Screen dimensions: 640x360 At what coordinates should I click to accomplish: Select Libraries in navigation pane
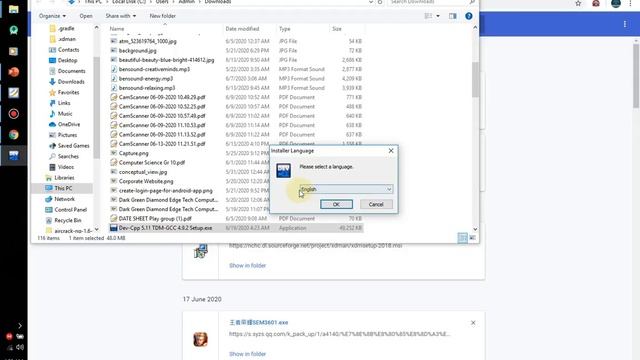60,178
